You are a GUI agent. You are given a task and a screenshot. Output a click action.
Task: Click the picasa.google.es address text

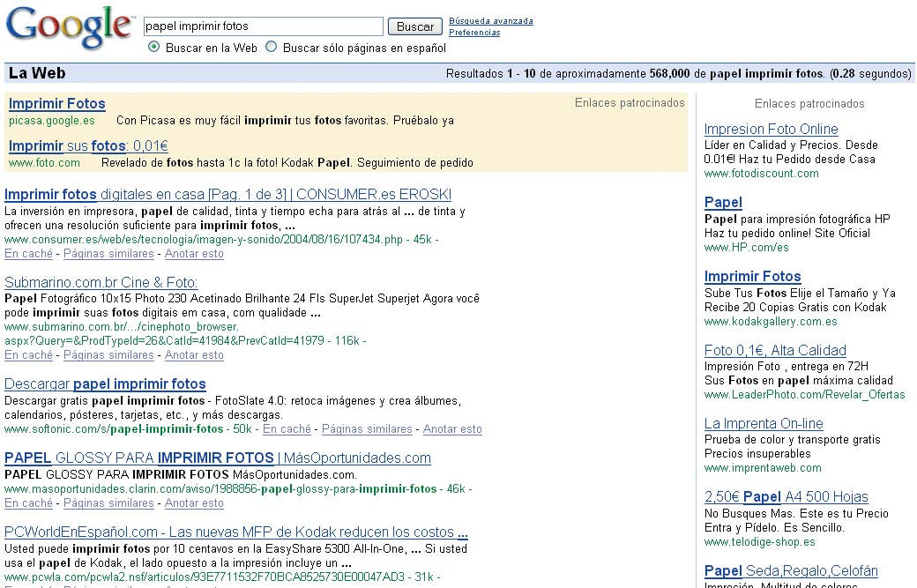[51, 121]
